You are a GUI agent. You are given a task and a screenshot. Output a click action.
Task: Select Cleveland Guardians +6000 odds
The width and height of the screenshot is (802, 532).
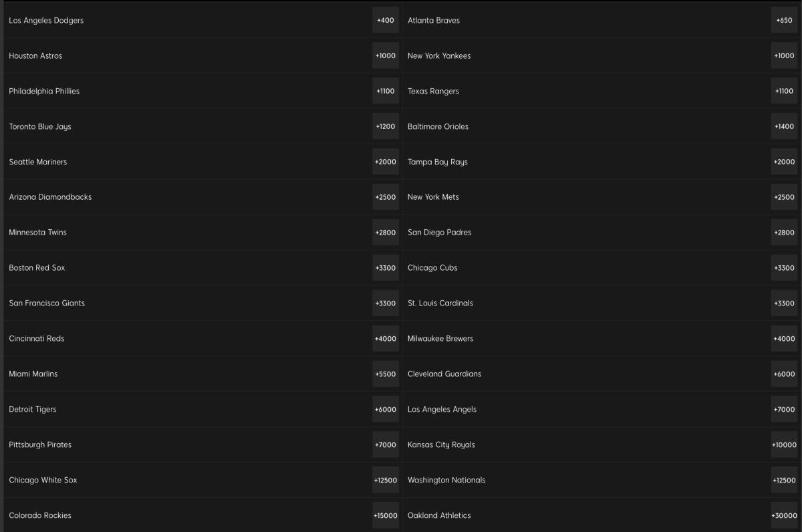click(x=785, y=374)
